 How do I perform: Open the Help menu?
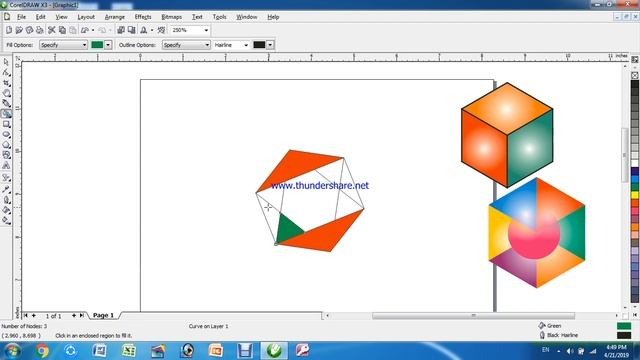[273, 17]
